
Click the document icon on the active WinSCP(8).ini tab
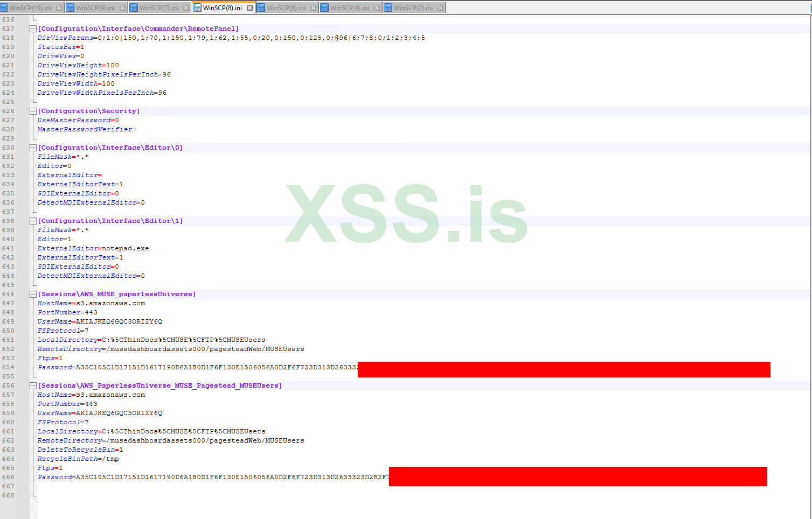[x=198, y=7]
